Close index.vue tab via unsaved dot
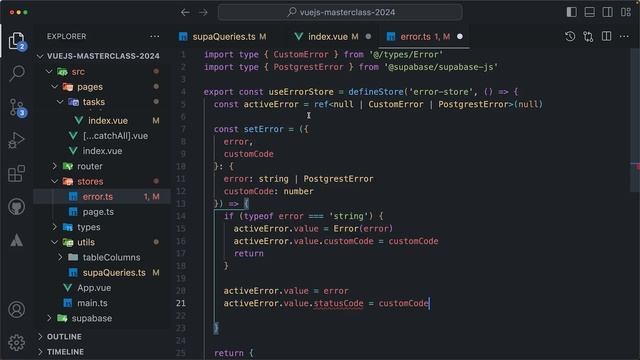 [x=368, y=37]
